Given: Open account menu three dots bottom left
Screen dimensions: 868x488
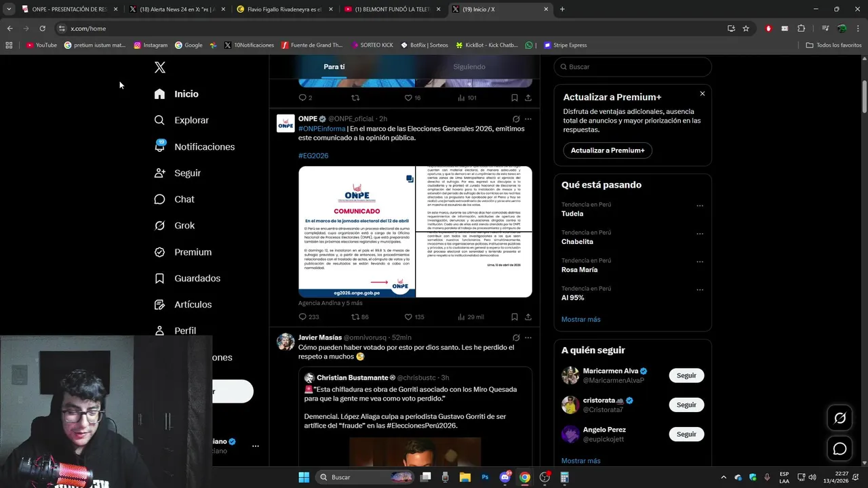Looking at the screenshot, I should point(256,446).
